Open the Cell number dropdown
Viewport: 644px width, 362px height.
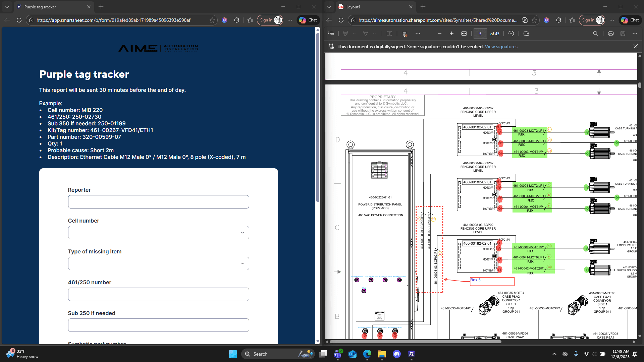click(158, 233)
